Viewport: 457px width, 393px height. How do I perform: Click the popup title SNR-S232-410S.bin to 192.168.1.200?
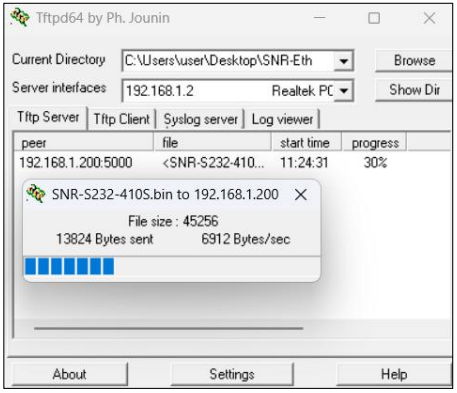coord(165,194)
